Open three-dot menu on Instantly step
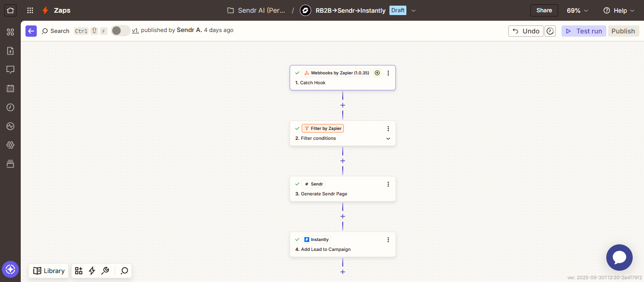This screenshot has width=644, height=282. coord(388,240)
